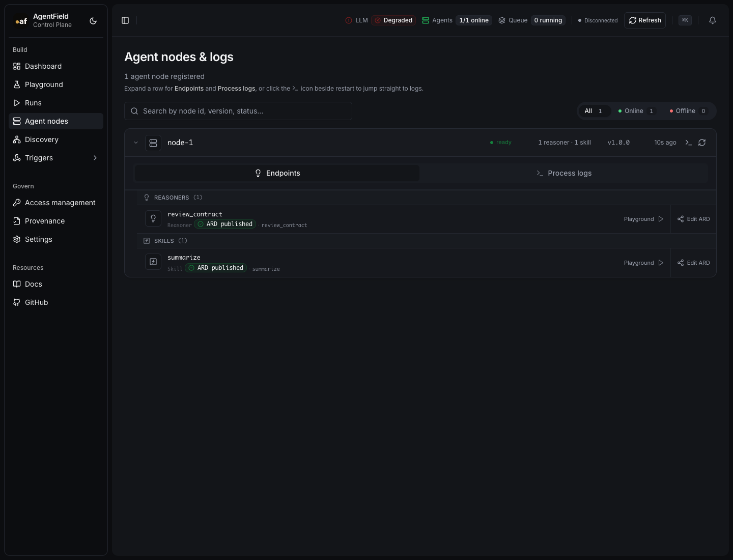Click the ready status of node-1

pyautogui.click(x=501, y=143)
